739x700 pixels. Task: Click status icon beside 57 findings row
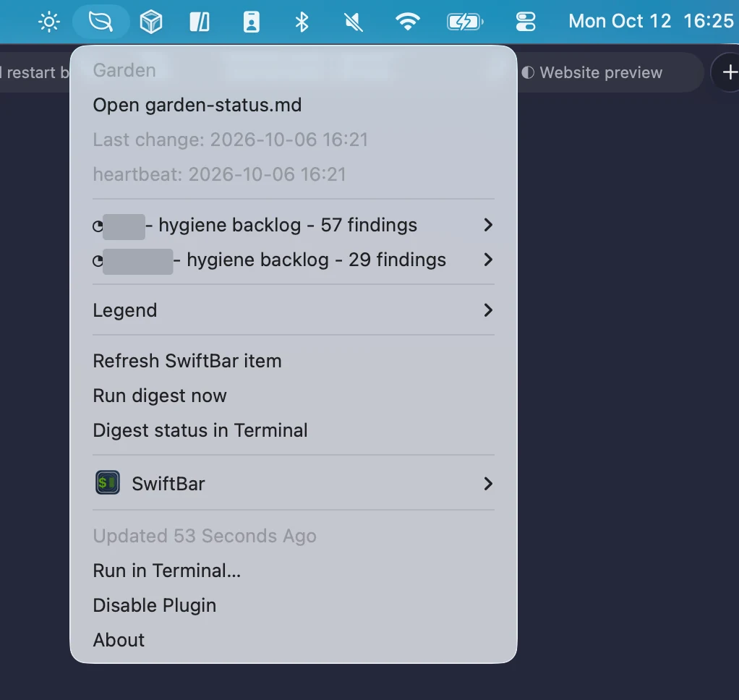(98, 226)
